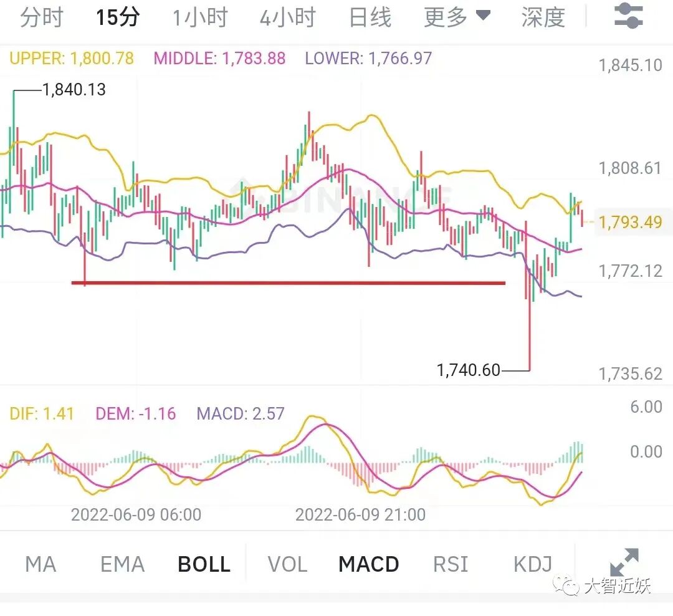Show the VOL sub-indicator
Screen dimensions: 673x616
[x=287, y=564]
